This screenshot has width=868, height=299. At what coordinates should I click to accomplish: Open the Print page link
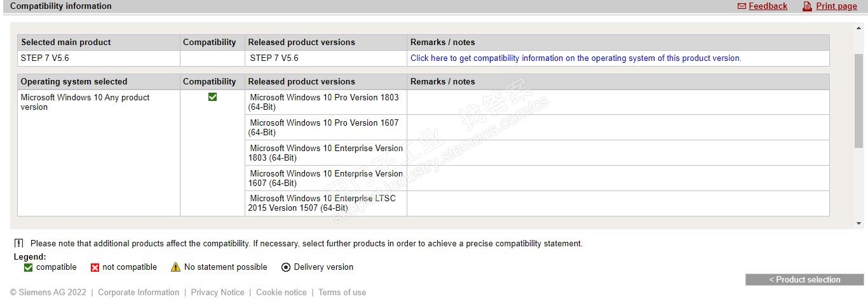[x=836, y=6]
